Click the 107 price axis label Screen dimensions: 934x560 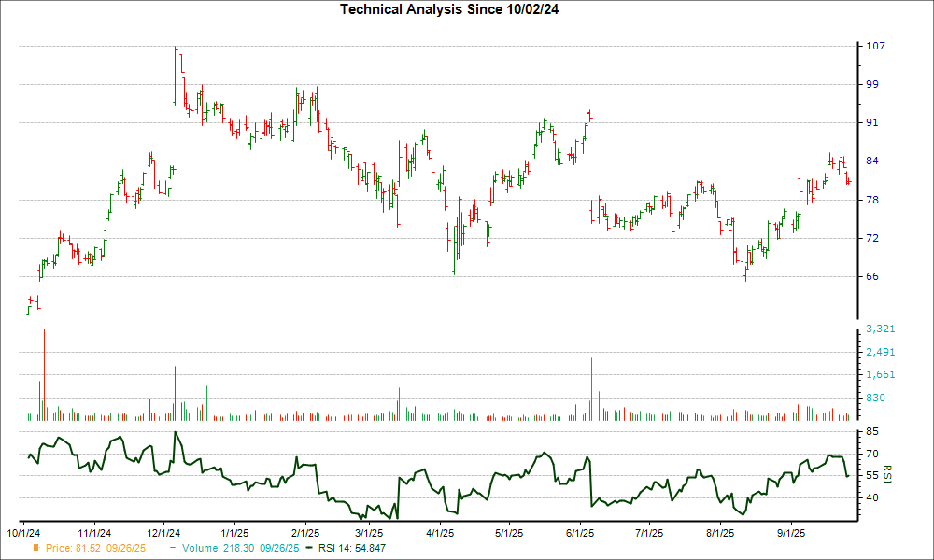(x=878, y=46)
